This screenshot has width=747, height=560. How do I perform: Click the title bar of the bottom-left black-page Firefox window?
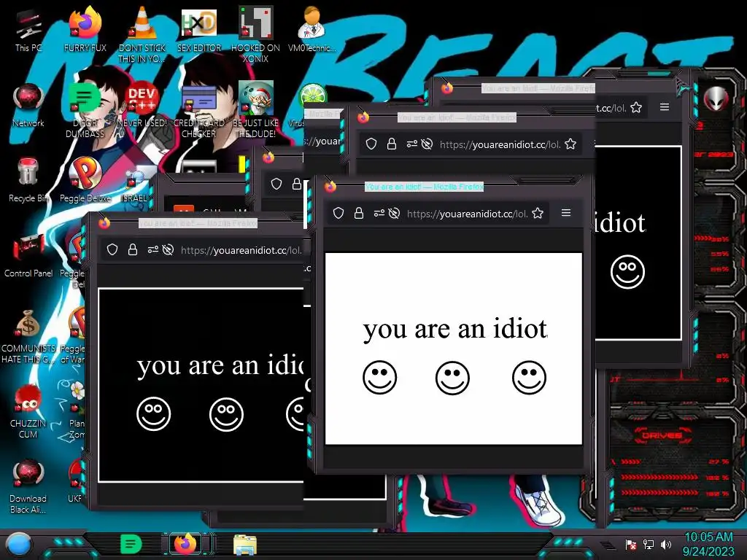198,223
